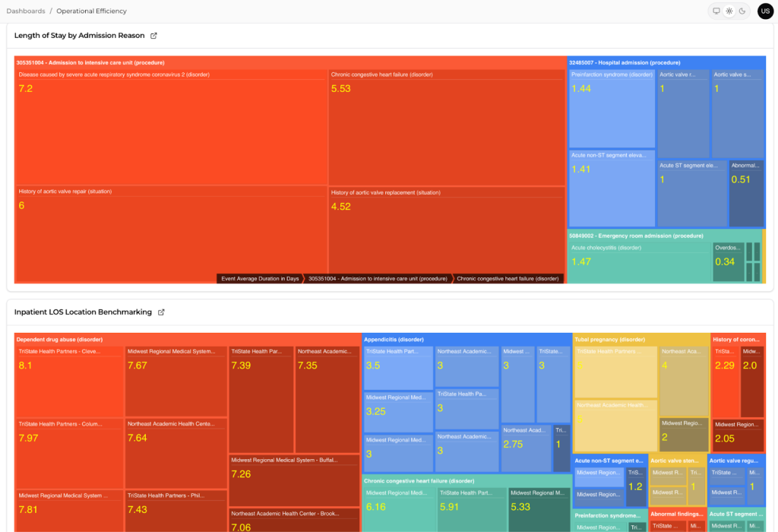Collapse Admission to intensive care unit header
778x532 pixels.
coord(90,62)
